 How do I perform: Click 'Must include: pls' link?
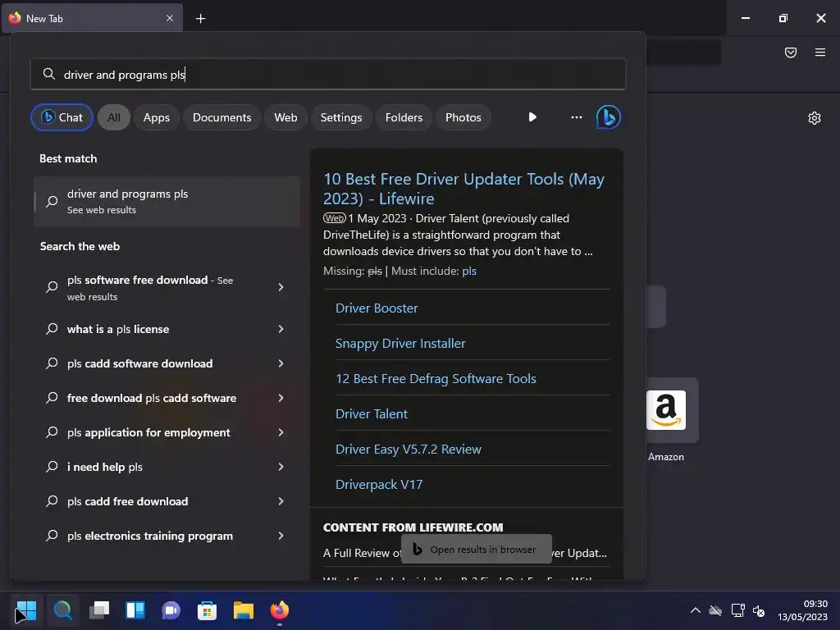(x=468, y=271)
